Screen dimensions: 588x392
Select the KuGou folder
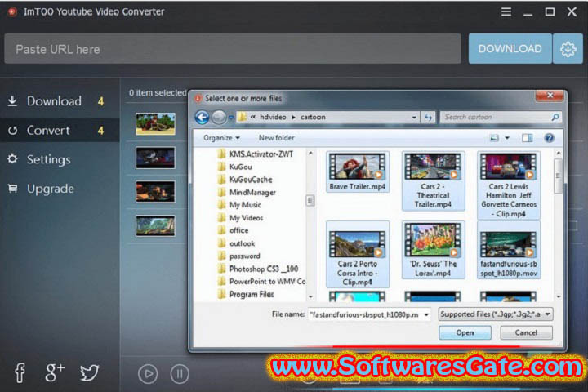click(235, 167)
